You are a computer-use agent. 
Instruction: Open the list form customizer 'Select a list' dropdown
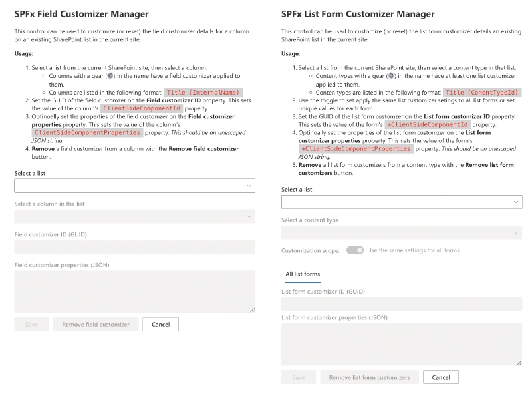[x=402, y=202]
